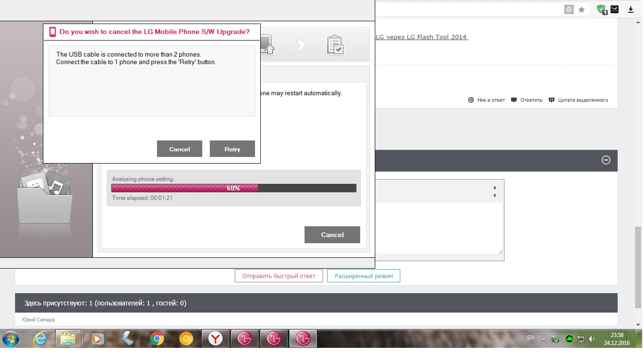
Task: Open the EN language selector in the taskbar
Action: pyautogui.click(x=530, y=337)
